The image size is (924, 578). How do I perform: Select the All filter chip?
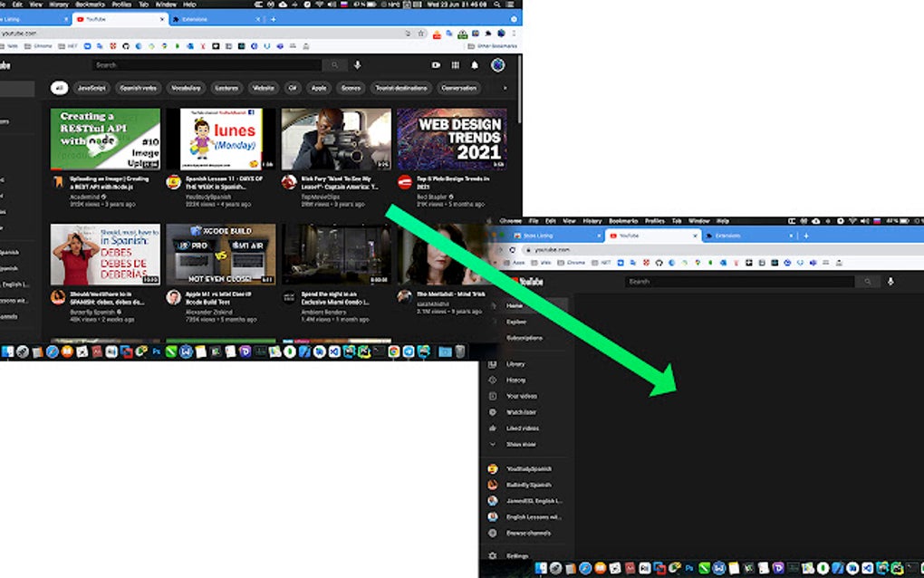point(60,88)
